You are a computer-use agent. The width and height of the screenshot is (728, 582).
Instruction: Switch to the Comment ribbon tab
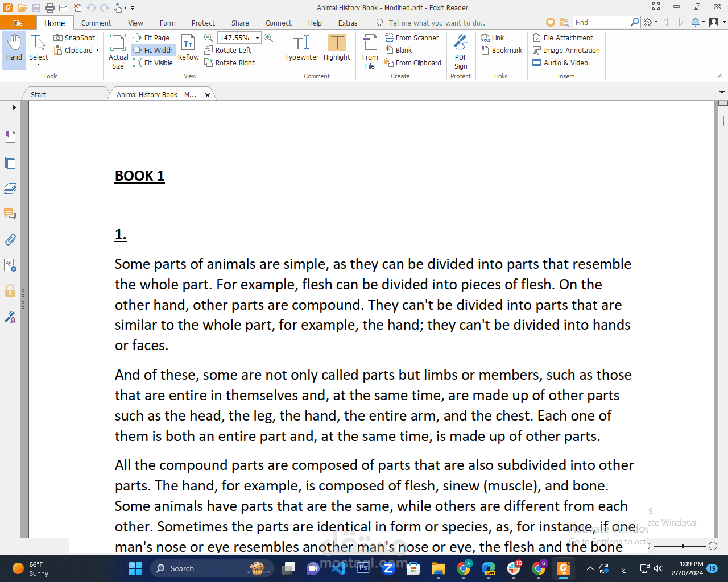pos(96,23)
